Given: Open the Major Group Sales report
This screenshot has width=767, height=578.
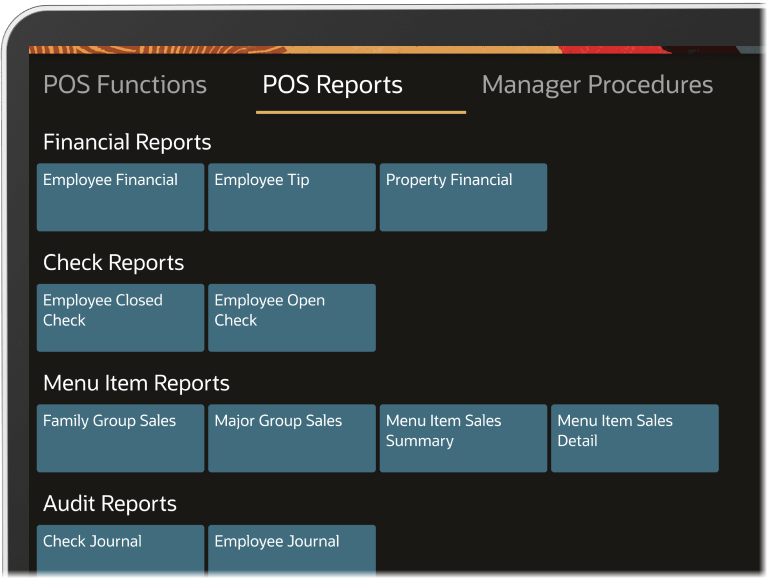Looking at the screenshot, I should point(292,438).
